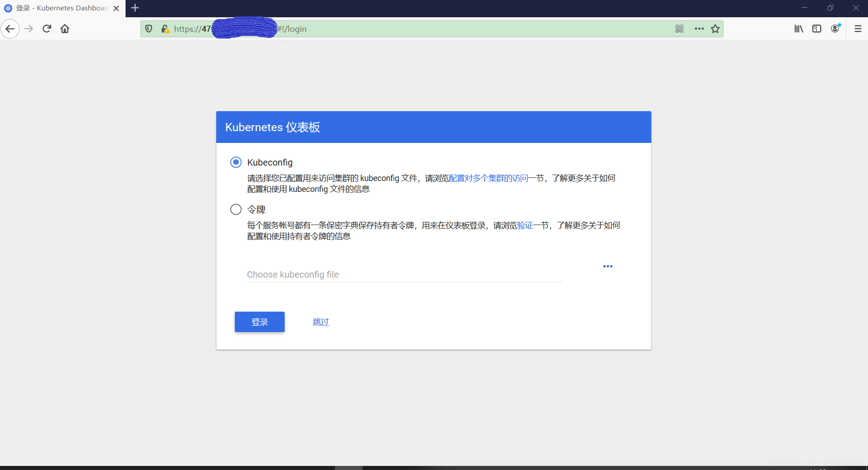The width and height of the screenshot is (868, 470).
Task: Select the Kubernetes Dashboard login tab
Action: (x=63, y=8)
